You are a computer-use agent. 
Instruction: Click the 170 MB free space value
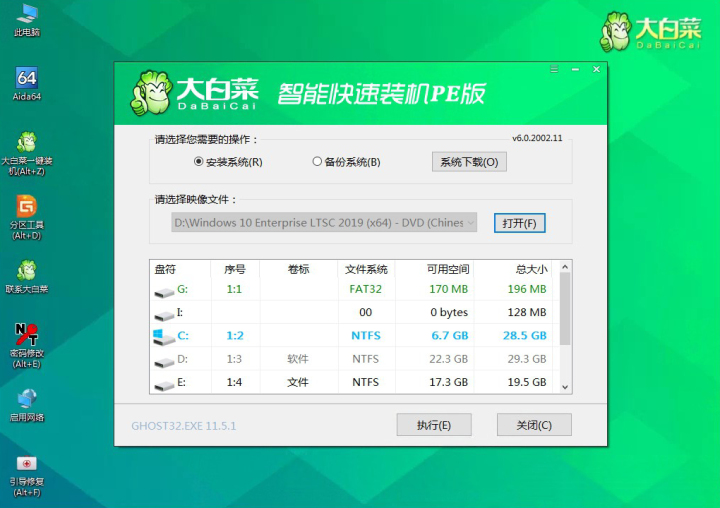tap(448, 289)
